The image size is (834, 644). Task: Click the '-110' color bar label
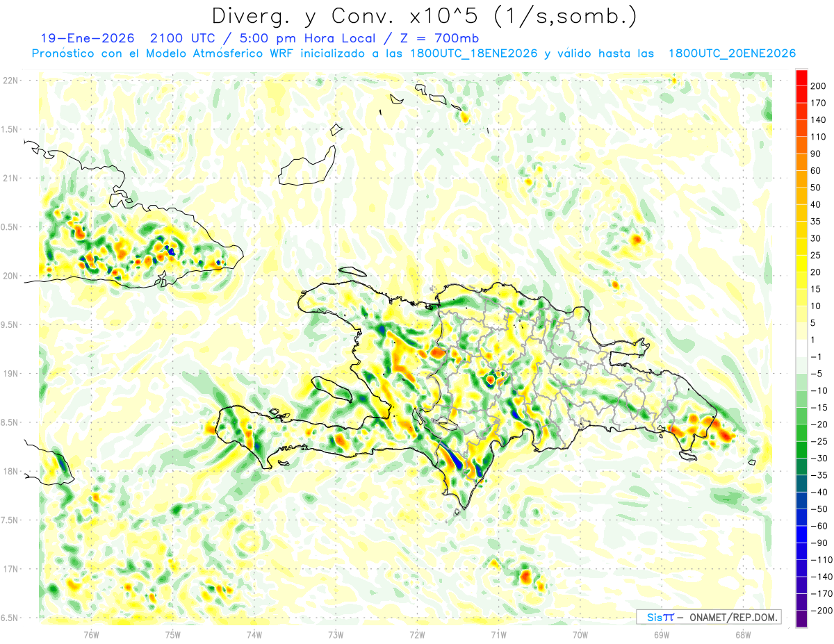[x=822, y=560]
